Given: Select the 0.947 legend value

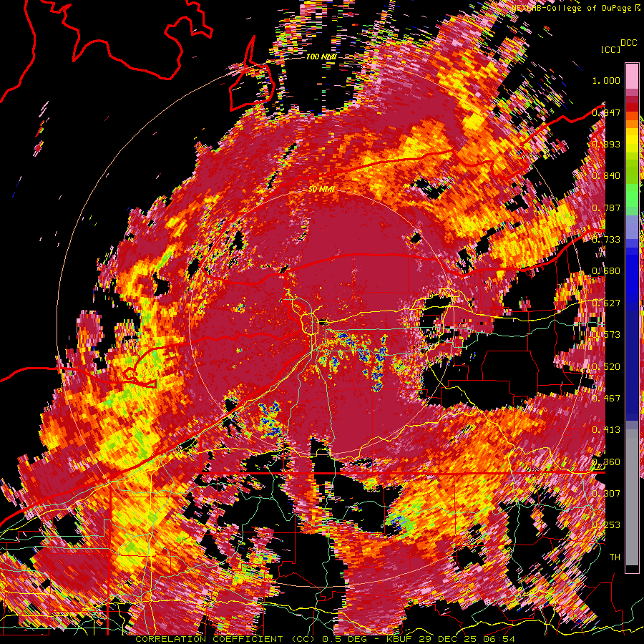Looking at the screenshot, I should (606, 112).
